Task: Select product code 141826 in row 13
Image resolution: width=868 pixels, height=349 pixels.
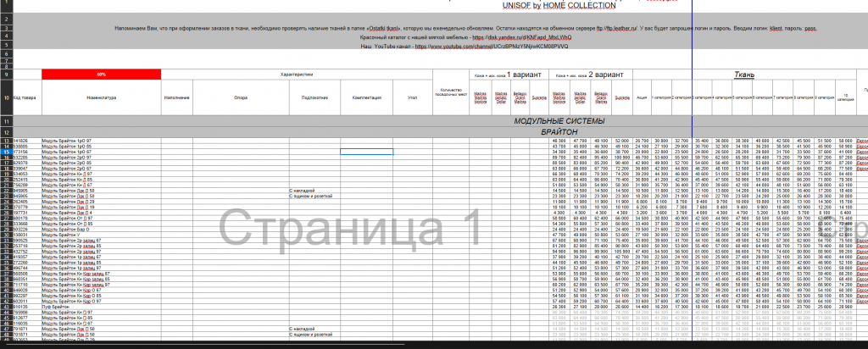Action: tap(27, 141)
